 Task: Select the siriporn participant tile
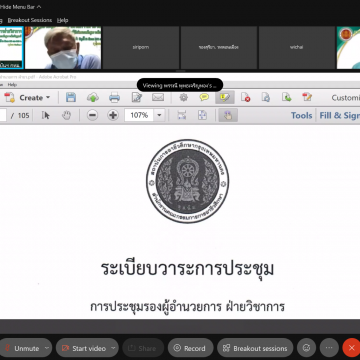(x=141, y=47)
